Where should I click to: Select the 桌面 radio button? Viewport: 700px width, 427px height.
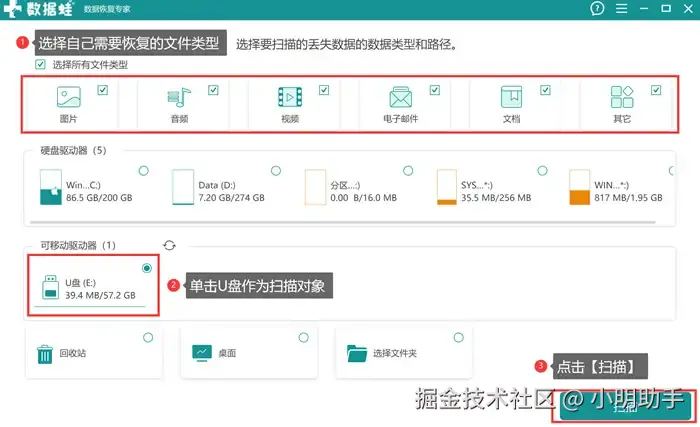(304, 337)
